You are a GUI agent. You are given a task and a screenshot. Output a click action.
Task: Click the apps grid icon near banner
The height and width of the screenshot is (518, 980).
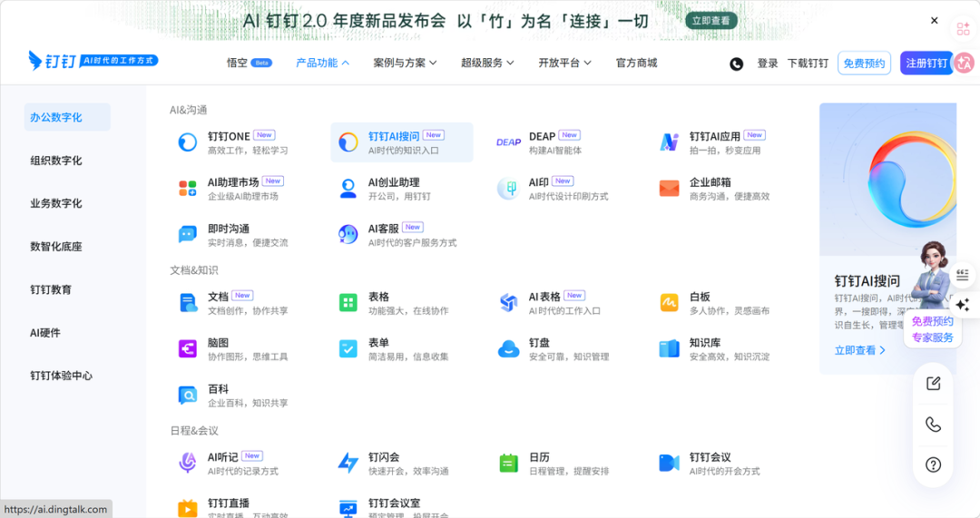coord(963,28)
